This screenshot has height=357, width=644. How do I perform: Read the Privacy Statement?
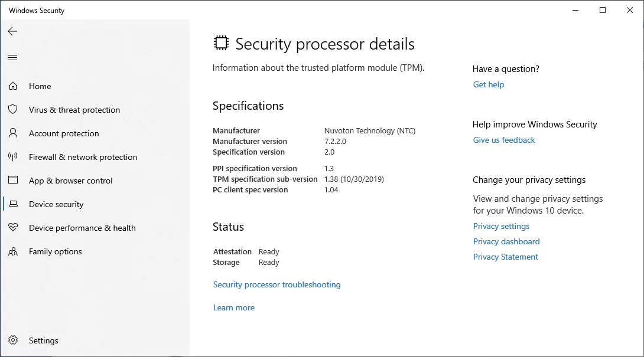tap(506, 257)
